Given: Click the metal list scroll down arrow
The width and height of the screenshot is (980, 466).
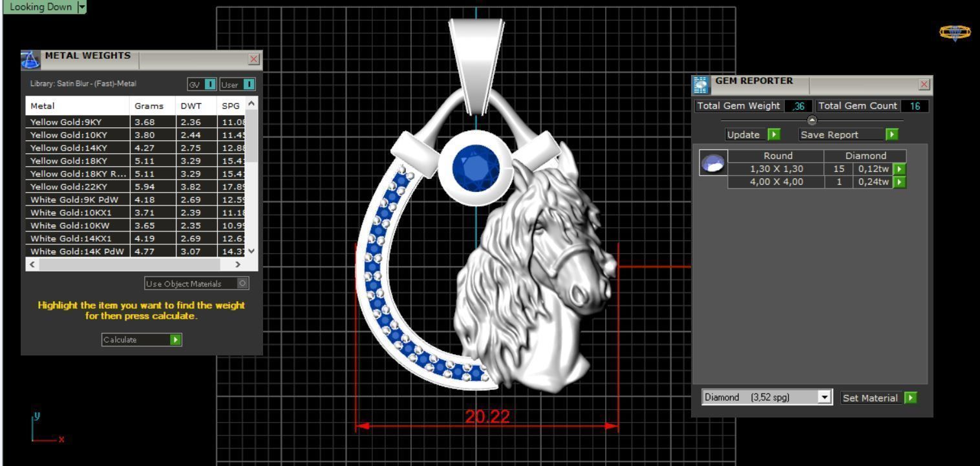Looking at the screenshot, I should point(252,252).
